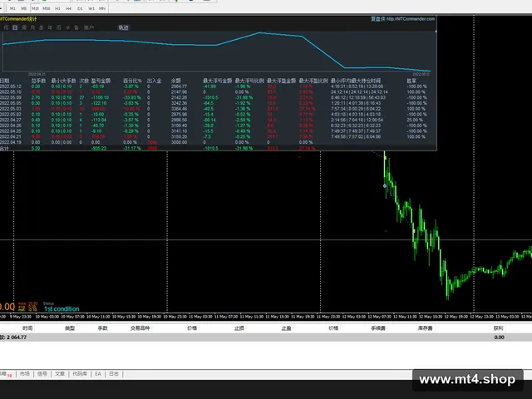Screen dimensions: 532x399
Task: Click the 1st condition status text
Action: coord(62,308)
